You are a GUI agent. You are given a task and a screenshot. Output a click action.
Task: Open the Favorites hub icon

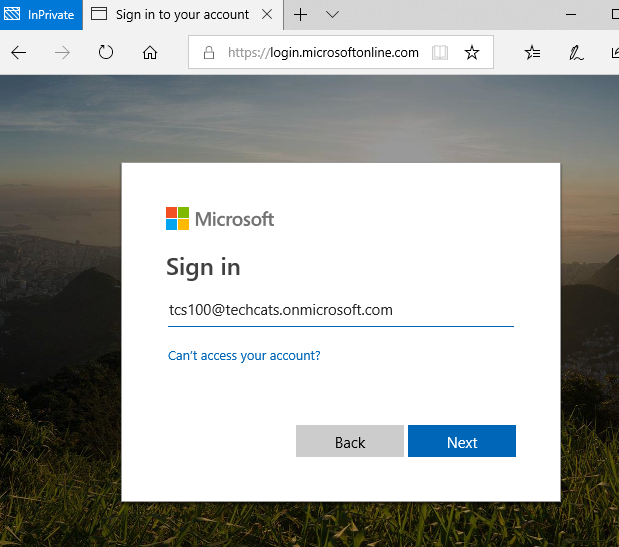point(532,52)
